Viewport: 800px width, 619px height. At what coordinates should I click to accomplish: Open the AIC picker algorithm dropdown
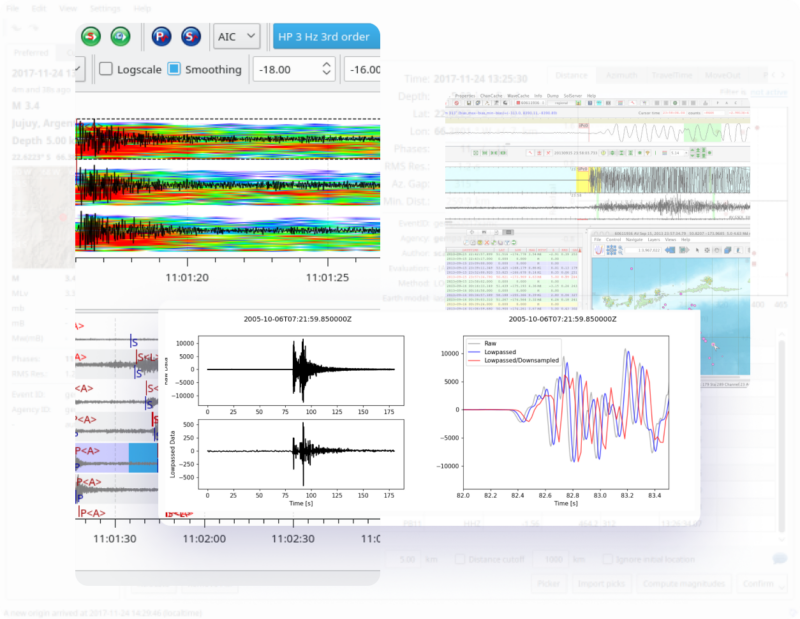coord(236,35)
